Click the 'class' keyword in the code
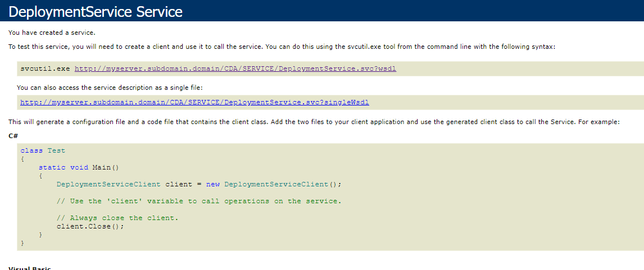 pyautogui.click(x=31, y=150)
